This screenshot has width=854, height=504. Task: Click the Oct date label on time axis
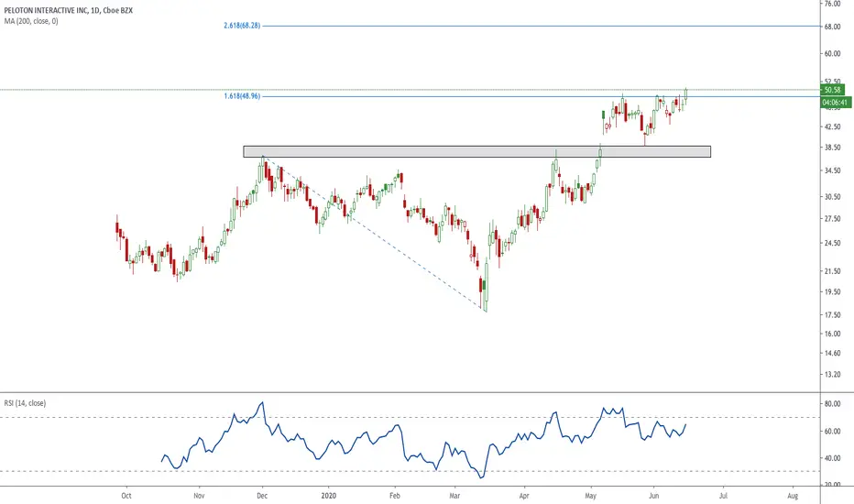coord(126,495)
